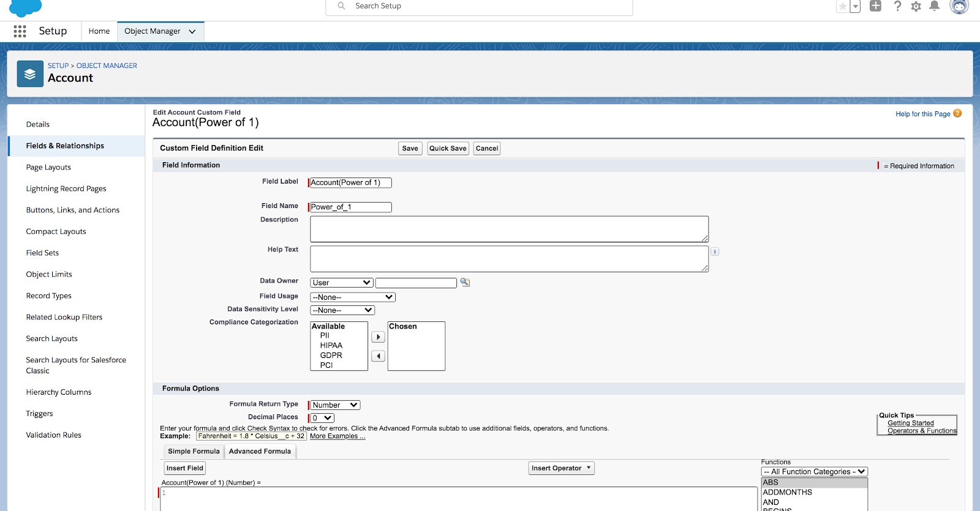
Task: Open the global actions plus icon
Action: coord(876,6)
